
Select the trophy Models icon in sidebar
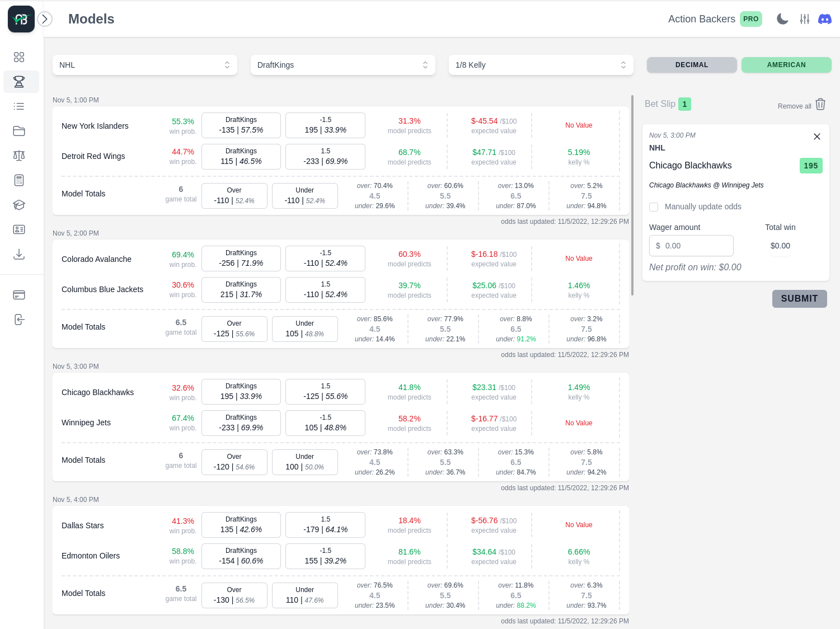click(19, 82)
